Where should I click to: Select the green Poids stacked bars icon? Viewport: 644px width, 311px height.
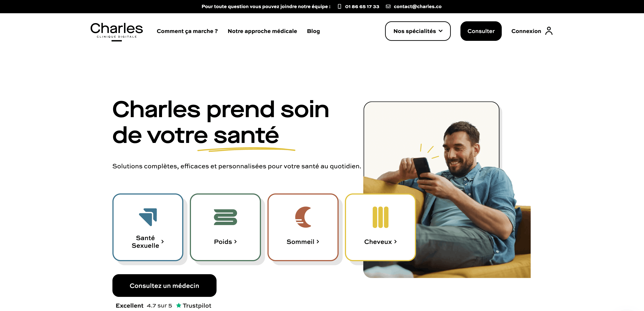pyautogui.click(x=225, y=217)
